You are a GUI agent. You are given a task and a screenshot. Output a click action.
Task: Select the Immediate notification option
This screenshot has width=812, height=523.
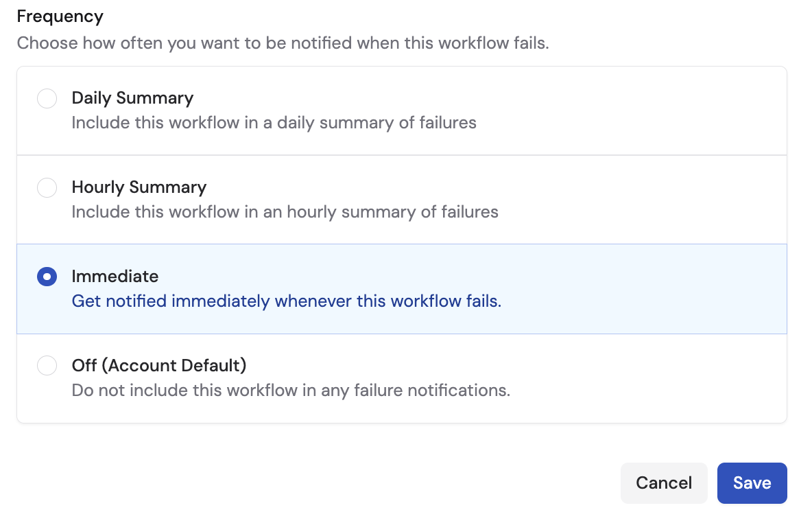(x=47, y=277)
